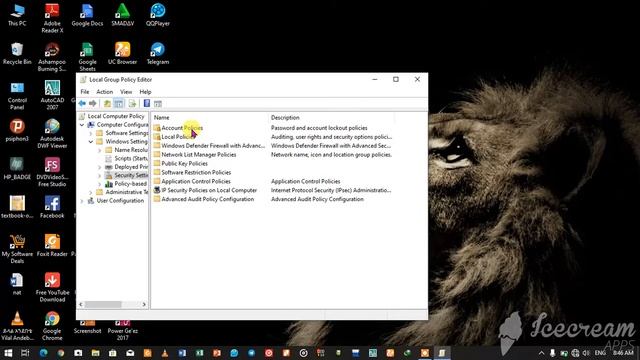Click Foxit Reader desktop icon
Image resolution: width=640 pixels, height=360 pixels.
click(52, 245)
